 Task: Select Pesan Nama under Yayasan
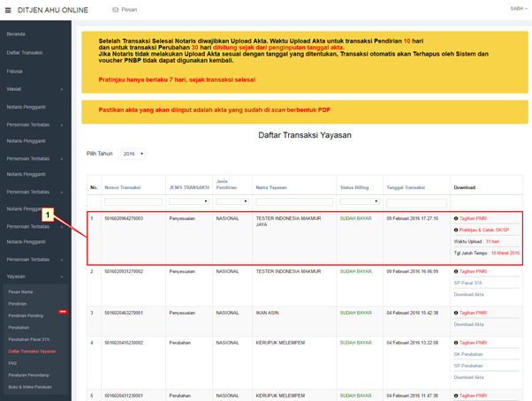pos(20,291)
